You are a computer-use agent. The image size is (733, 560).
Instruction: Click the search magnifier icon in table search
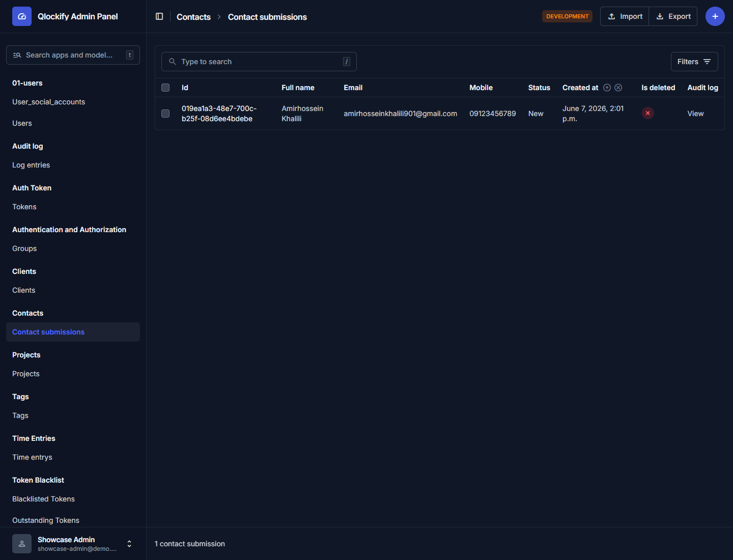coord(173,62)
